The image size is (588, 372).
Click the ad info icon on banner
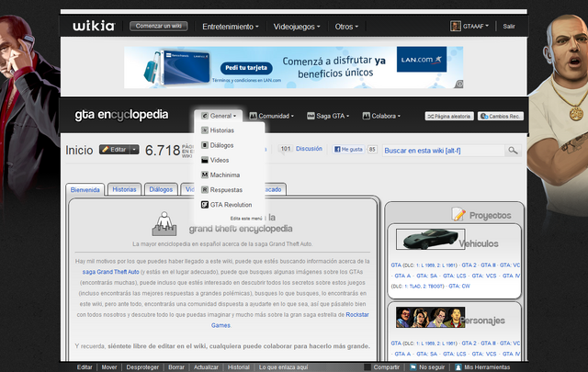459,85
